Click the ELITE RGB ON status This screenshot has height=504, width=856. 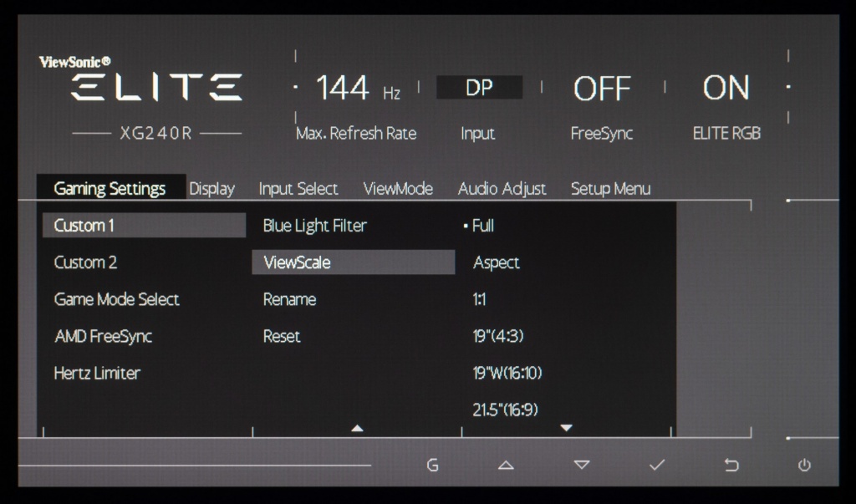pos(726,88)
